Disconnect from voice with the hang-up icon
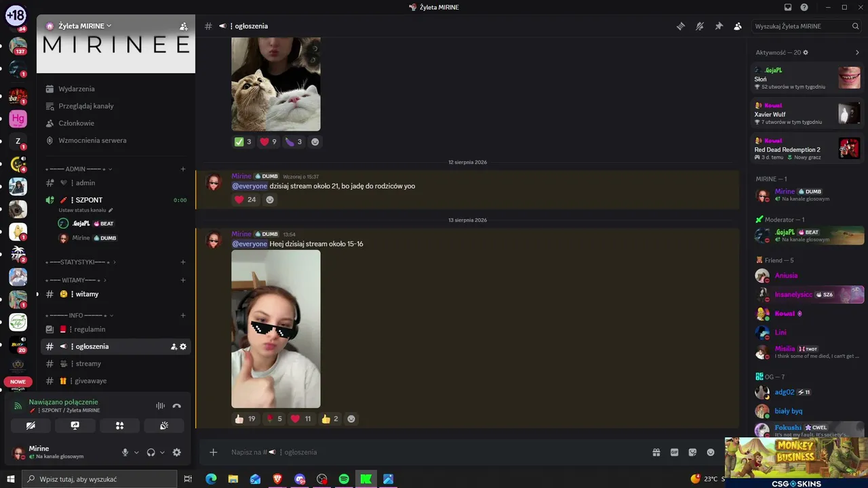Viewport: 868px width, 488px height. point(177,406)
